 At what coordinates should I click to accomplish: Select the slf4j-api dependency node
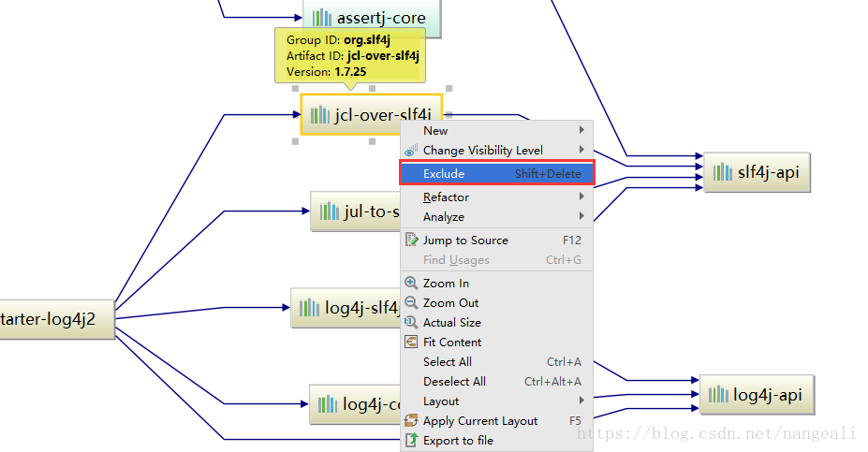(x=757, y=172)
